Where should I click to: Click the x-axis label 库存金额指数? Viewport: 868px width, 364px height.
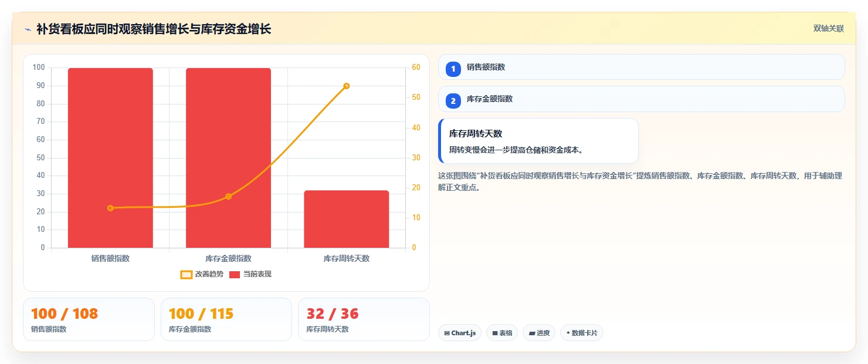coord(229,258)
